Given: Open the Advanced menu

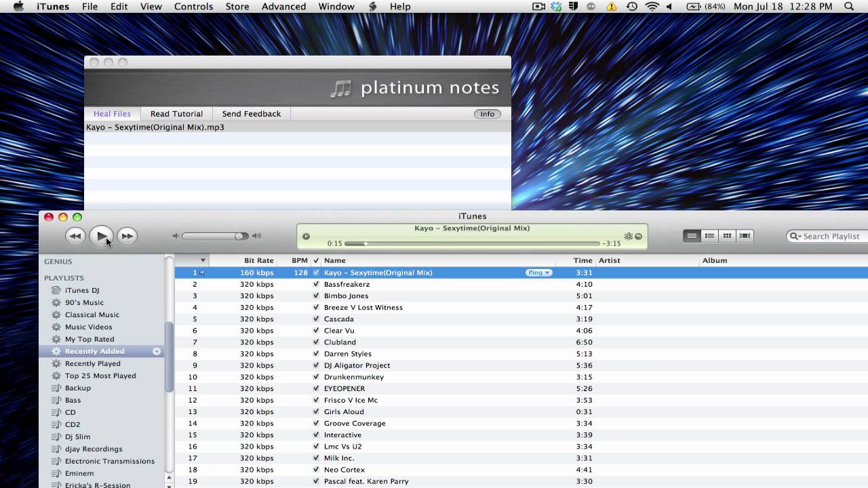Looking at the screenshot, I should click(x=283, y=7).
